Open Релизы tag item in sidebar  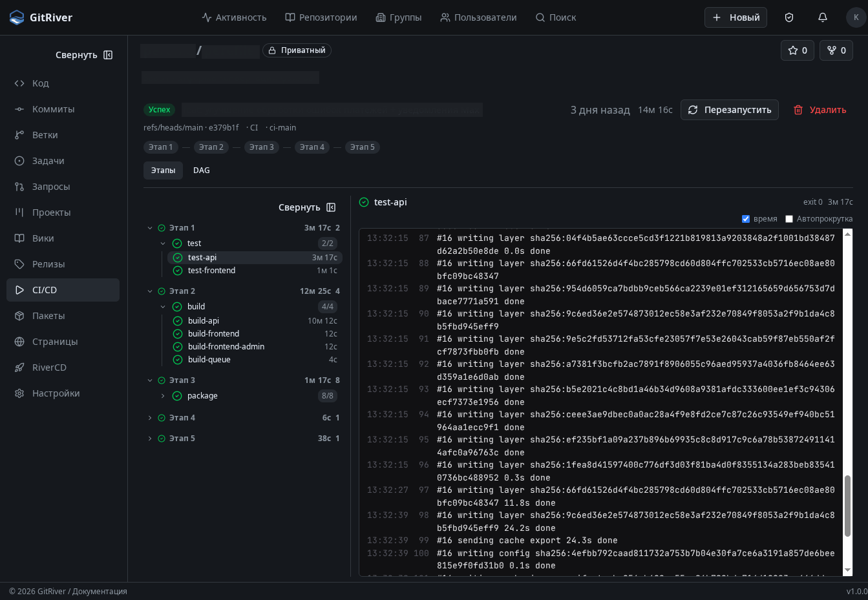[x=48, y=264]
